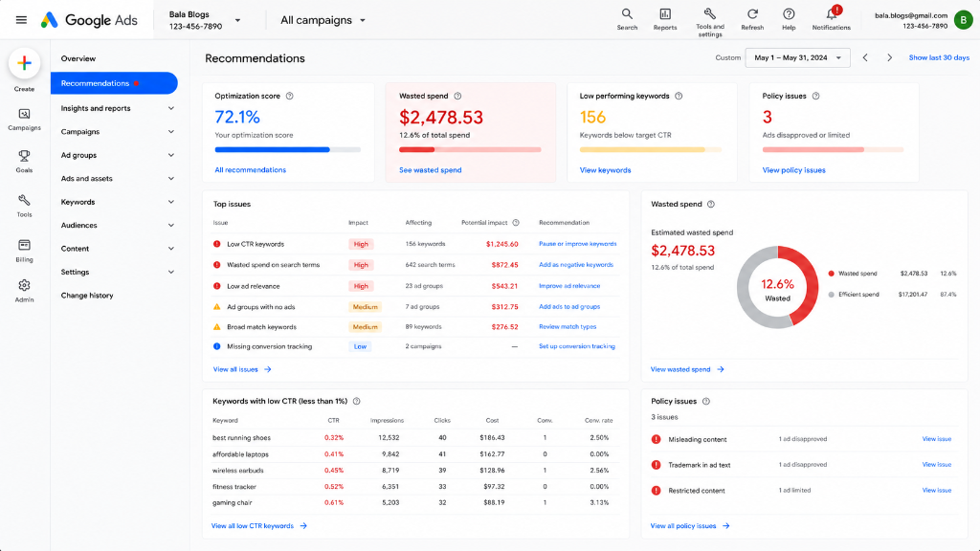Click the Create plus button
The height and width of the screenshot is (551, 980).
24,63
